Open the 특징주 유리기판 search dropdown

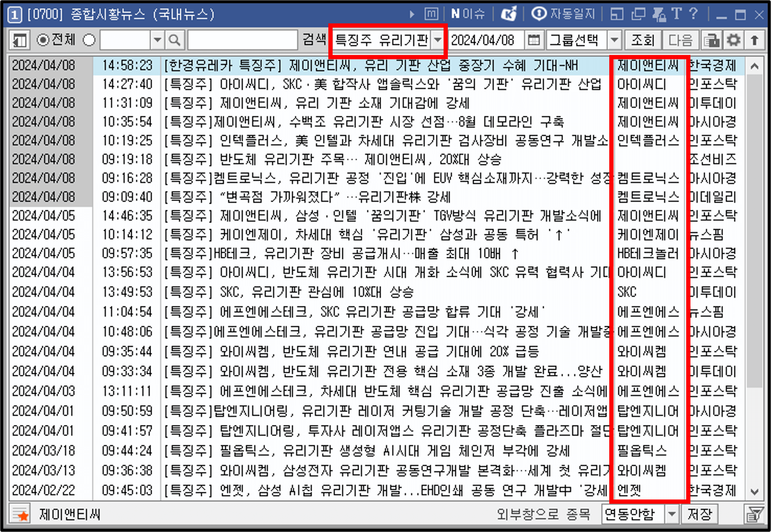(437, 40)
